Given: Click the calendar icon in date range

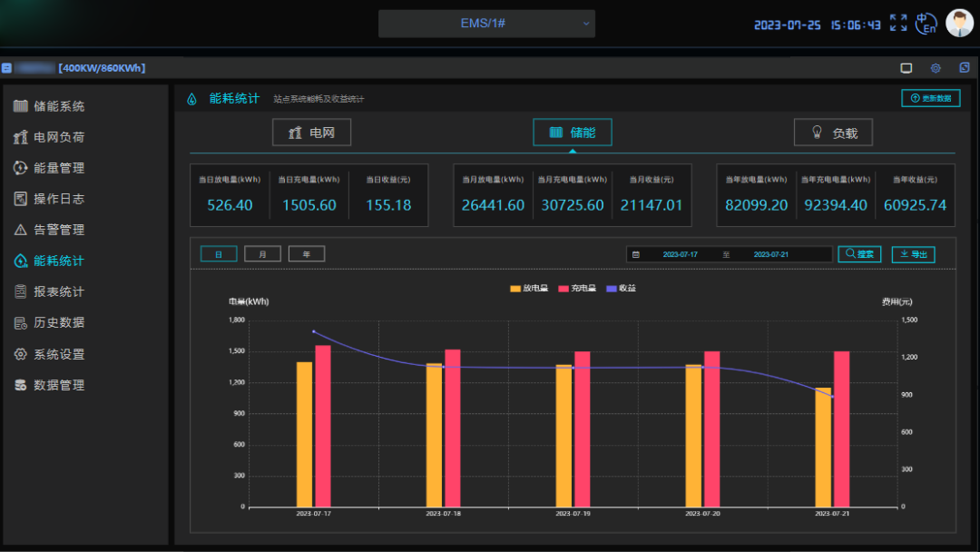Looking at the screenshot, I should pyautogui.click(x=636, y=255).
